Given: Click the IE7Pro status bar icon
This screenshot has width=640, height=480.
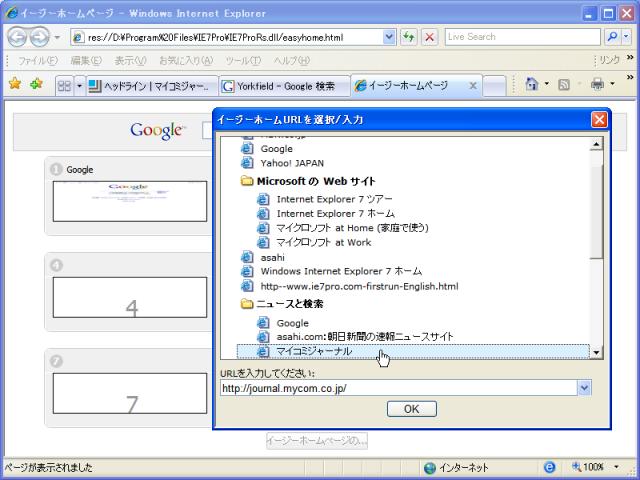Looking at the screenshot, I should pyautogui.click(x=549, y=467).
